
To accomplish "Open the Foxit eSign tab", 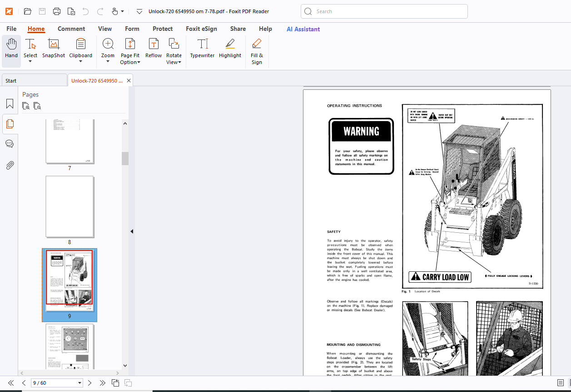I will pyautogui.click(x=201, y=29).
